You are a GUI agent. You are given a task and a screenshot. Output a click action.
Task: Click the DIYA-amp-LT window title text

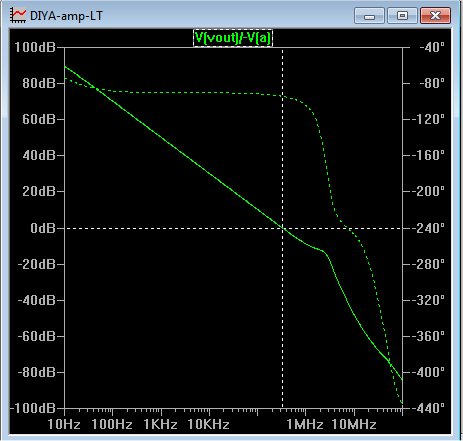click(66, 16)
